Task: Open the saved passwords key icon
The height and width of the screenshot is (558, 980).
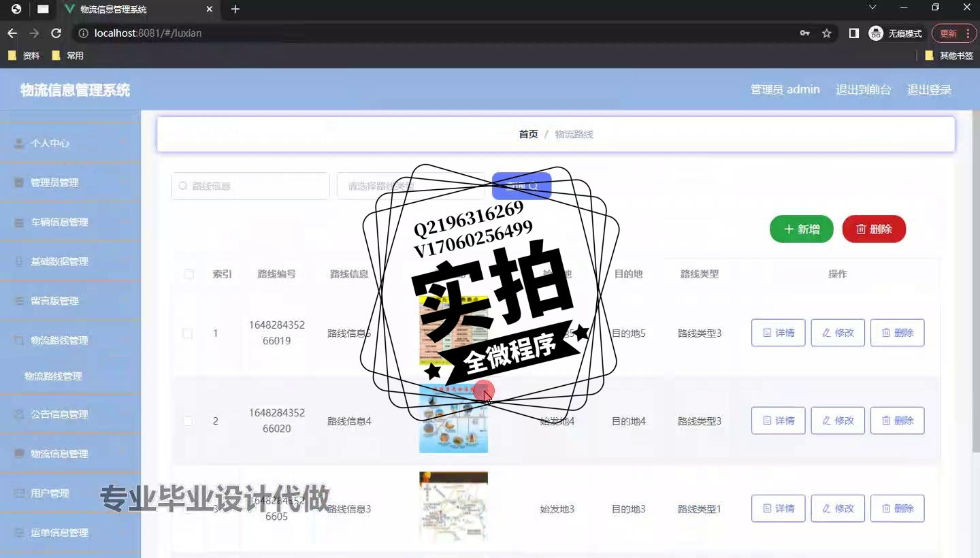Action: click(805, 33)
